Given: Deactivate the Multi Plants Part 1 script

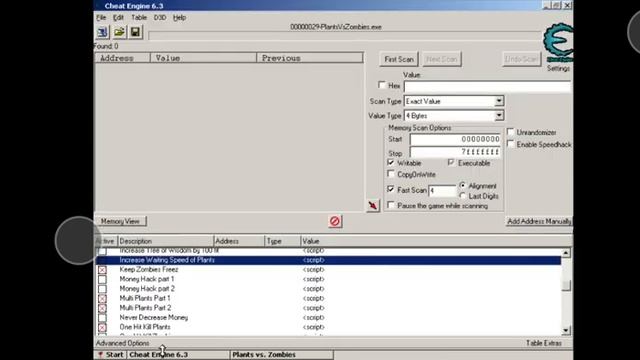Looking at the screenshot, I should click(102, 298).
